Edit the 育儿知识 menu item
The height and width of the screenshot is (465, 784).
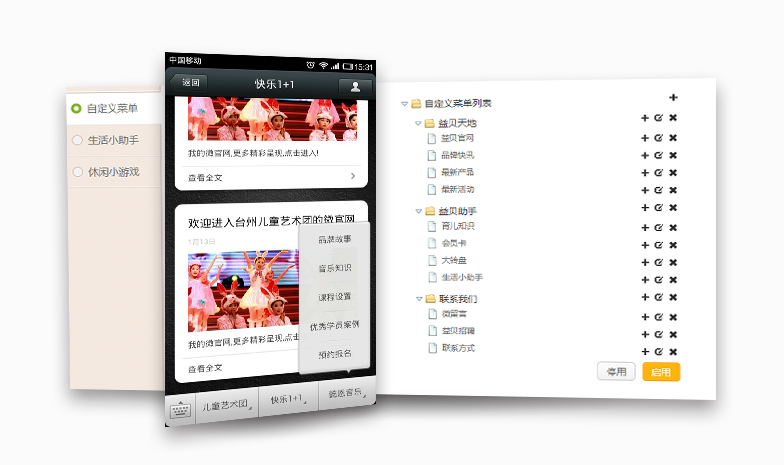(658, 228)
